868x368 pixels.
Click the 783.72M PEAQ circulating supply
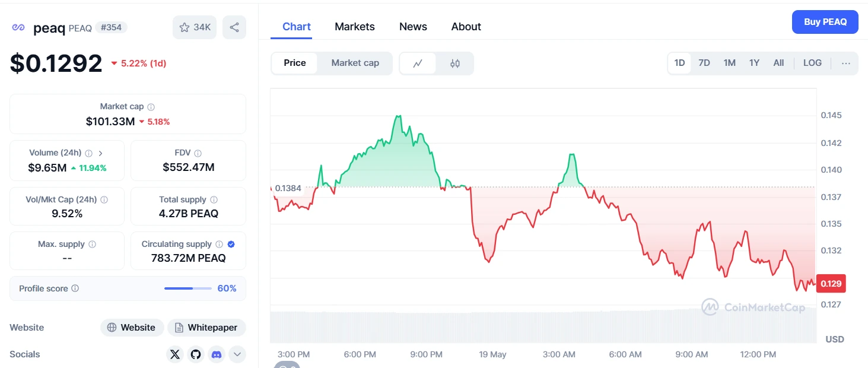point(189,258)
